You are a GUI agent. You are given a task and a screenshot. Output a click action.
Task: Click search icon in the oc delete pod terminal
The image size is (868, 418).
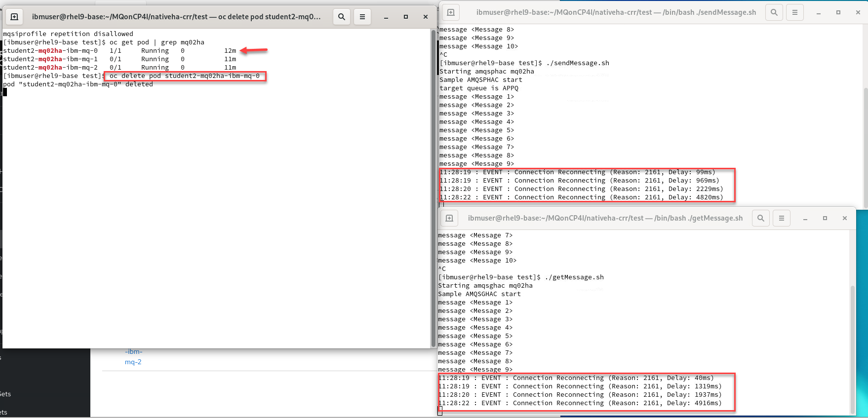pos(341,17)
